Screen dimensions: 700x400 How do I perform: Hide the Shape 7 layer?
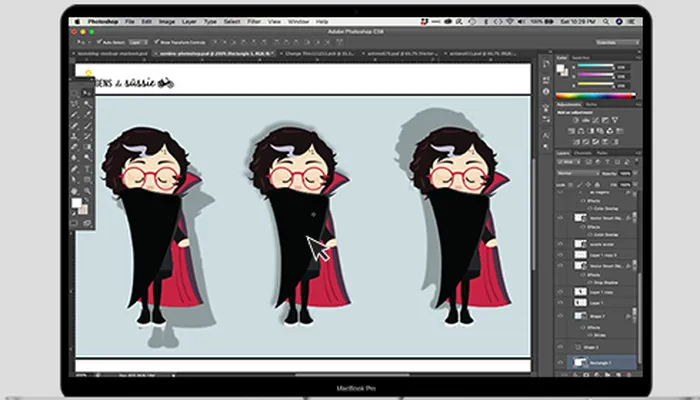coord(560,316)
